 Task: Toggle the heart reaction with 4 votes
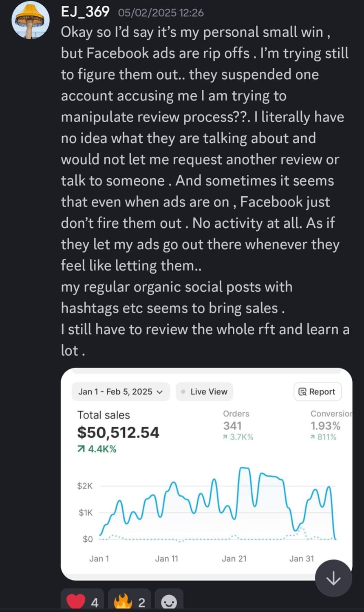click(83, 602)
